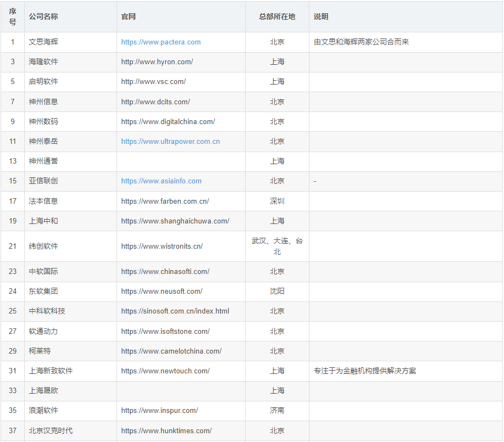Click headquarters cell 济南

277,411
